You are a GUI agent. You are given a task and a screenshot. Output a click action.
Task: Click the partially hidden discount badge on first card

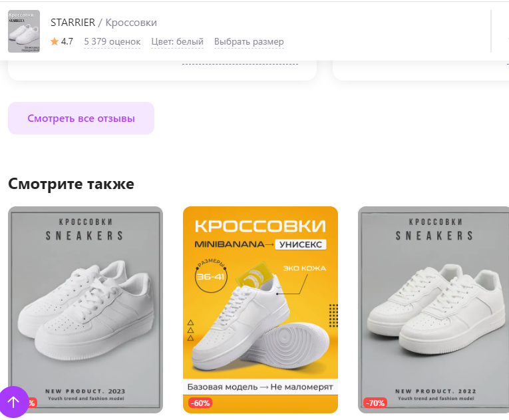click(x=32, y=403)
